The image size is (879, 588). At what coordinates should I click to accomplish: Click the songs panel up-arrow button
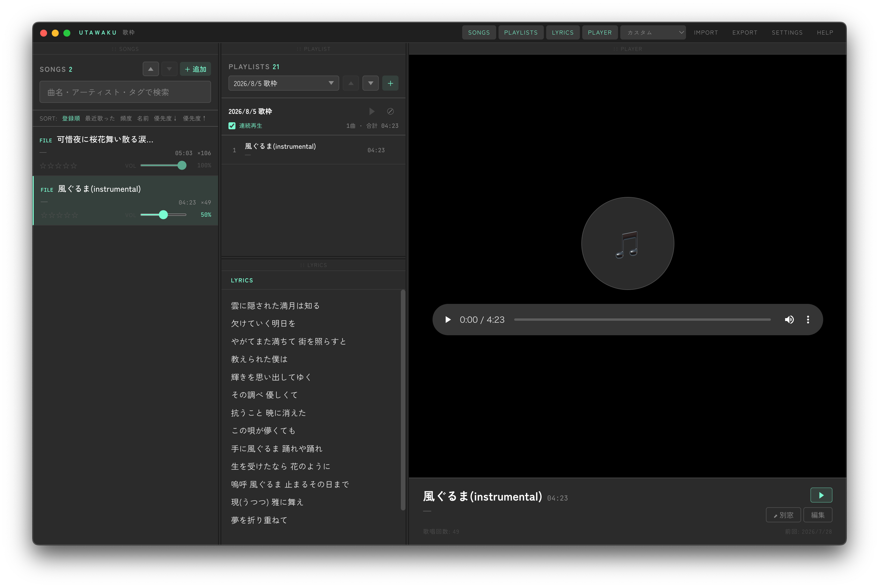151,69
